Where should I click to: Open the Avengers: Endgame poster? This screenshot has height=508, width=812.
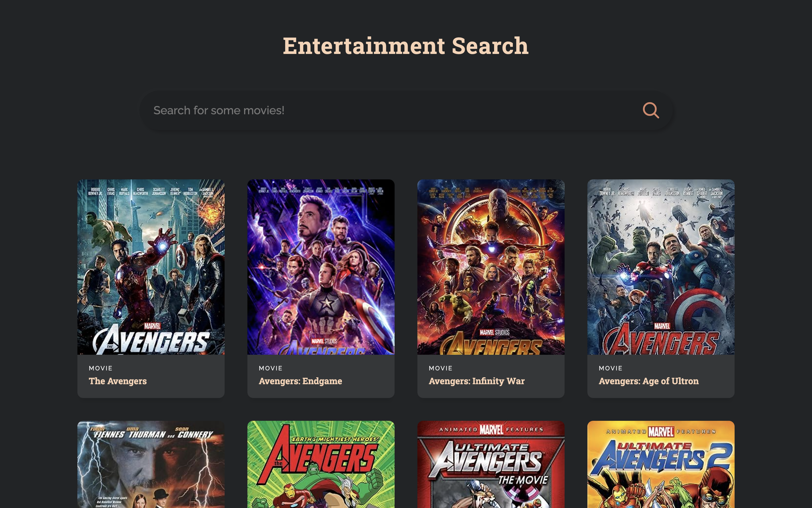pos(321,267)
